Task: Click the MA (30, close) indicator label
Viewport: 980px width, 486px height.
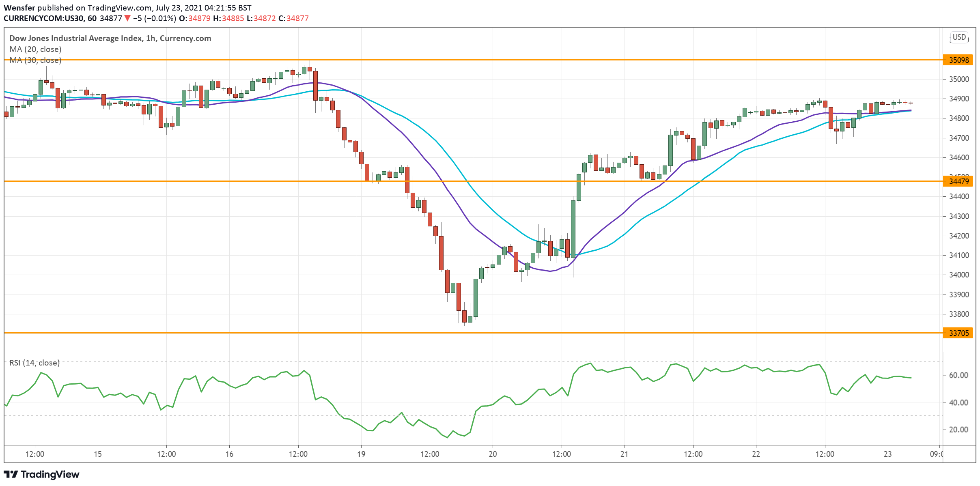Action: (x=35, y=60)
